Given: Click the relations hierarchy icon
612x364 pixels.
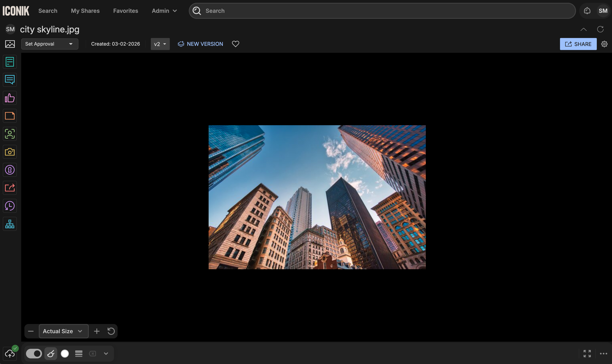Looking at the screenshot, I should (10, 224).
